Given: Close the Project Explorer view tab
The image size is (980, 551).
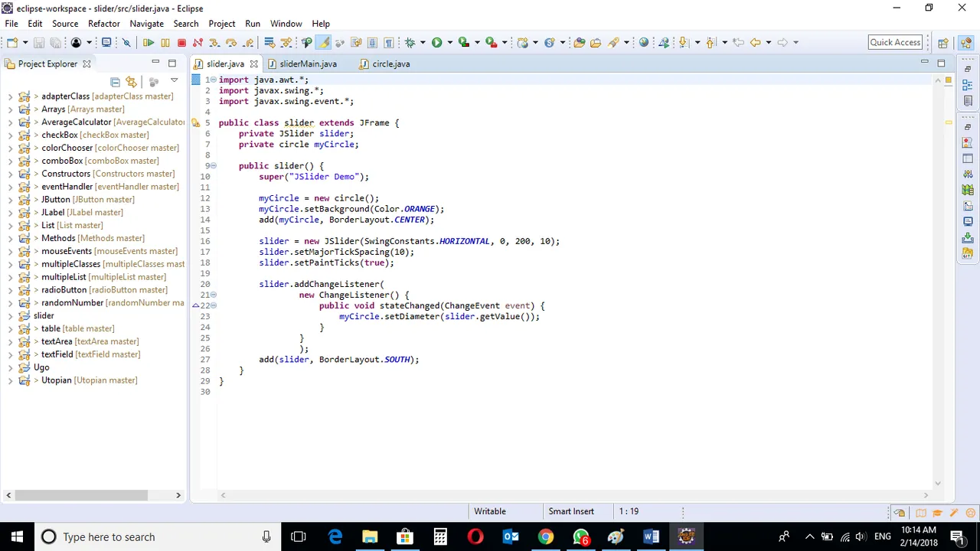Looking at the screenshot, I should point(87,64).
